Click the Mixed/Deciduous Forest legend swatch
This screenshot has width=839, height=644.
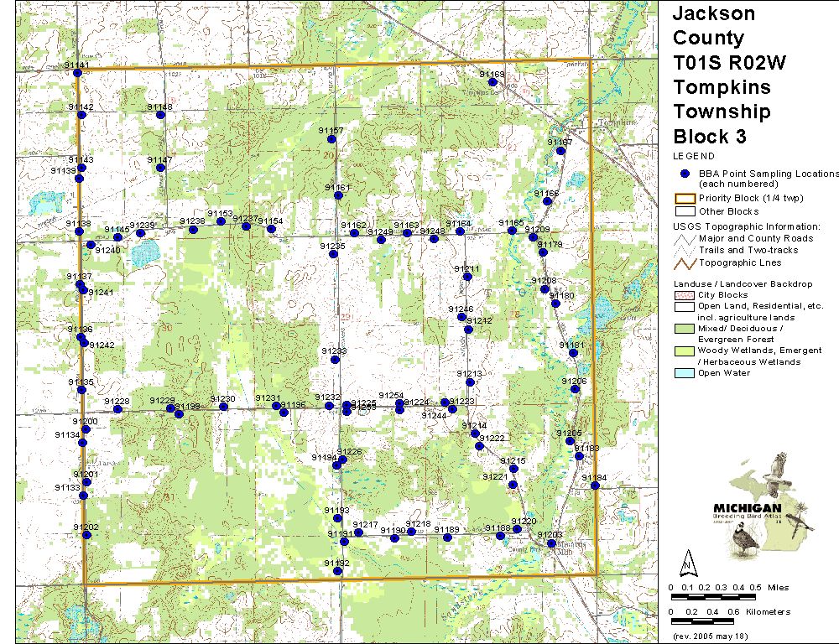(685, 329)
